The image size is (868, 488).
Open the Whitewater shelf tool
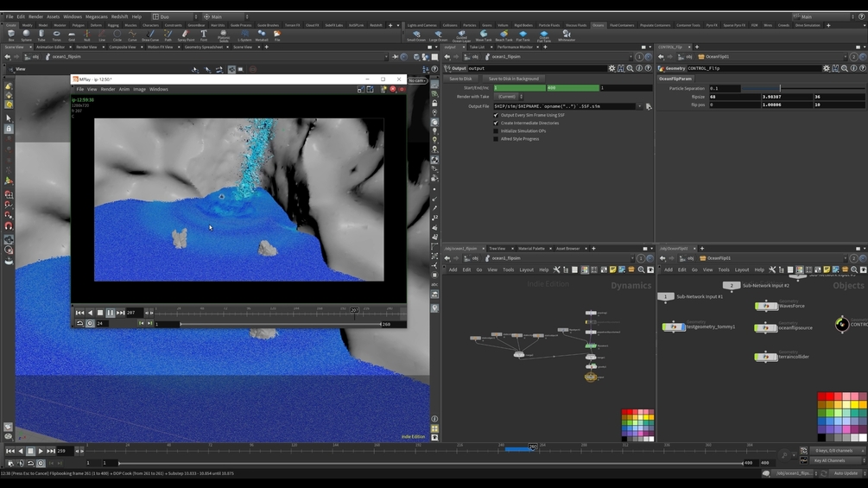(567, 36)
